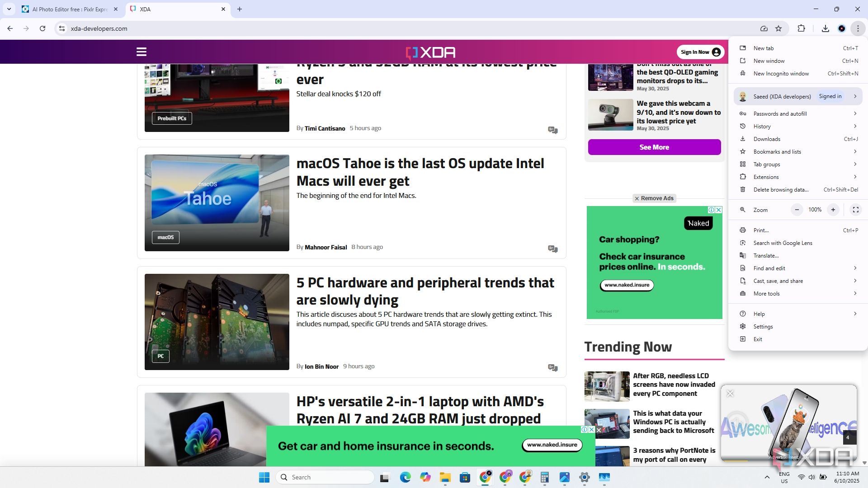Click the Windows taskbar Search box
The width and height of the screenshot is (868, 488).
[x=325, y=477]
